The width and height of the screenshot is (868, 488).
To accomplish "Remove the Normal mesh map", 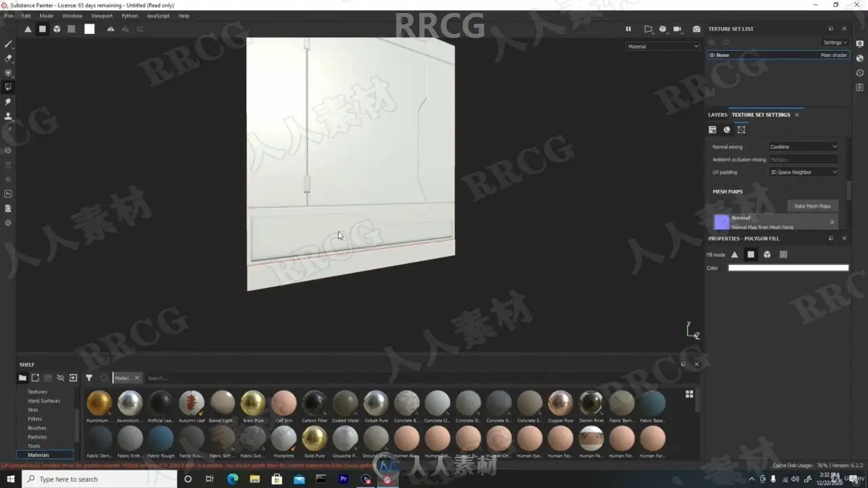I will tap(832, 222).
